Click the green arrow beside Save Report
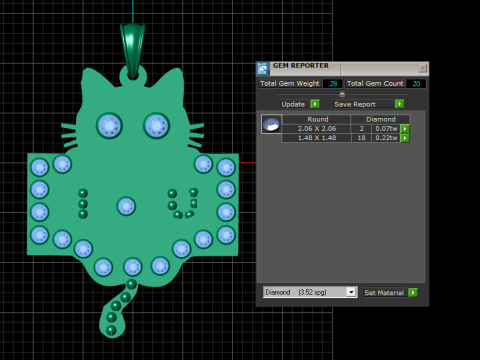The width and height of the screenshot is (480, 360). tap(399, 104)
